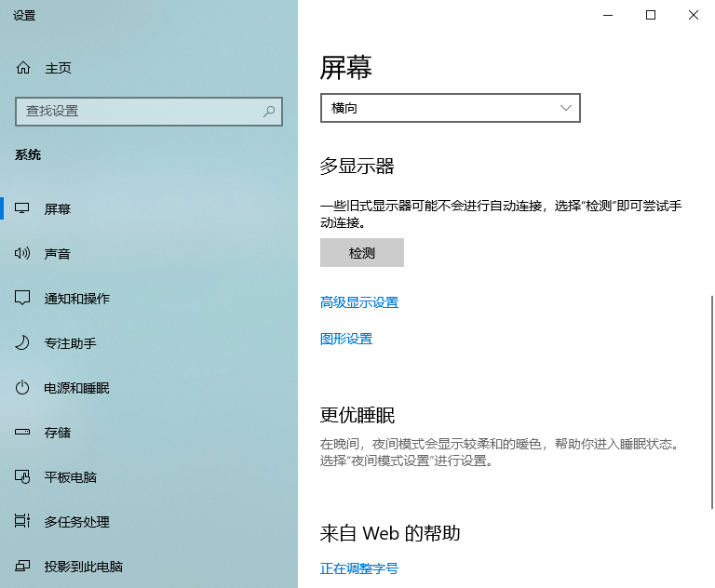Click the 专注助手 moon icon

tap(23, 343)
